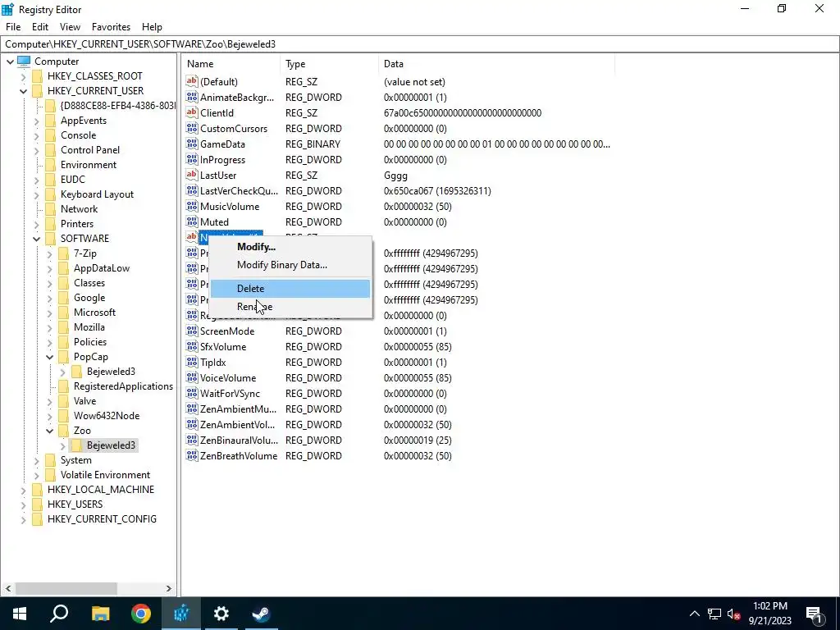This screenshot has width=840, height=630.
Task: Click the Registry Editor taskbar icon
Action: pyautogui.click(x=181, y=614)
